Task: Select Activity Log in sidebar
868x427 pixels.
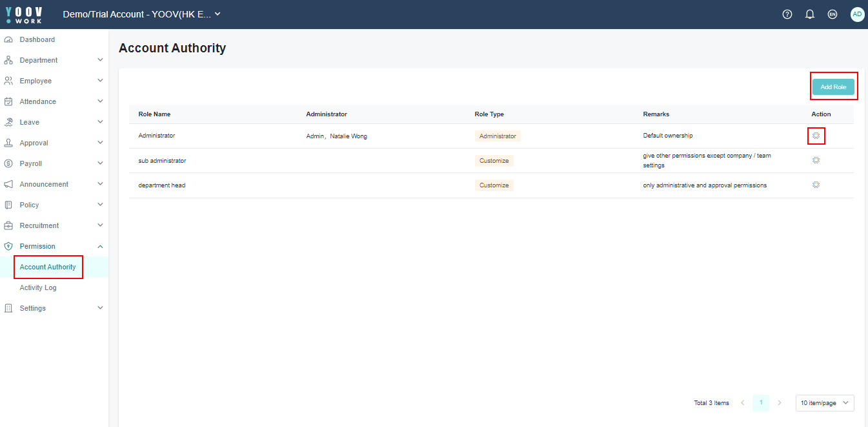Action: click(38, 287)
